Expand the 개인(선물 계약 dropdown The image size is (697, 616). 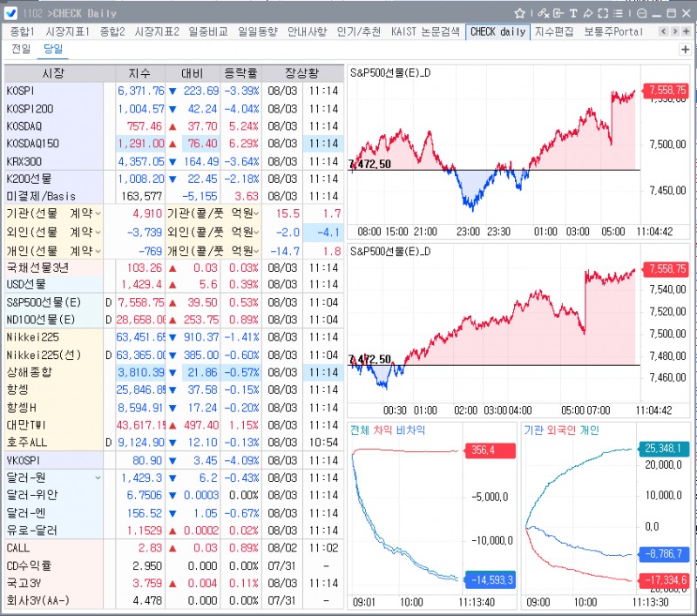coord(98,251)
